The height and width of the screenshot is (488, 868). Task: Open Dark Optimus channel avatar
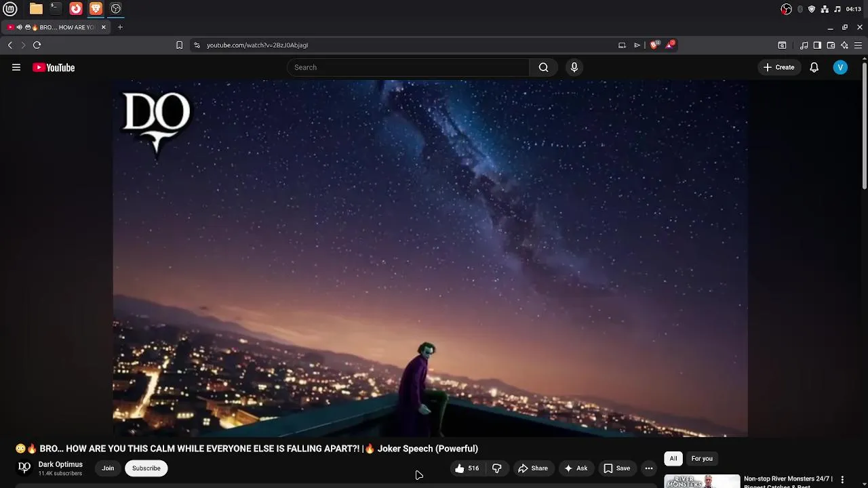[24, 468]
